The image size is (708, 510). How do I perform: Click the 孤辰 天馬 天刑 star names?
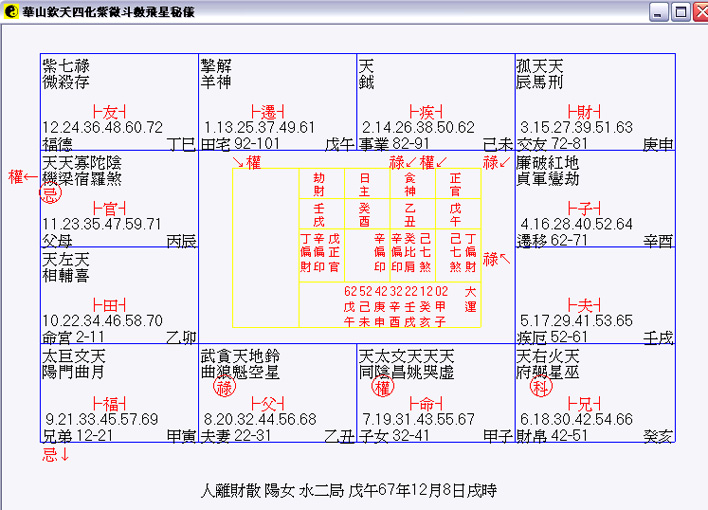click(x=540, y=74)
